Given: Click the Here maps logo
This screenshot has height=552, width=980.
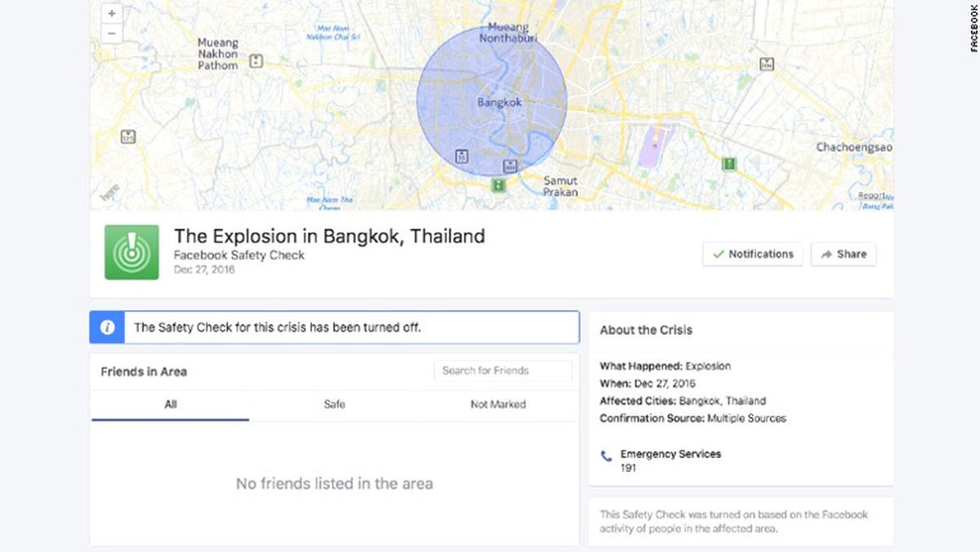Looking at the screenshot, I should tap(109, 194).
